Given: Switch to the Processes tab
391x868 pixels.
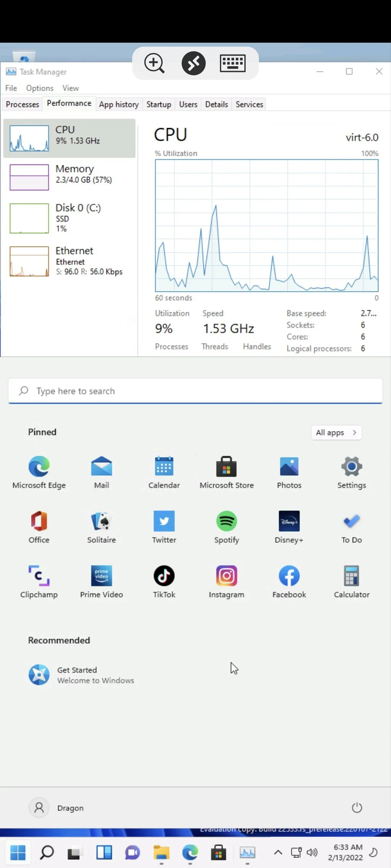Looking at the screenshot, I should coord(22,105).
